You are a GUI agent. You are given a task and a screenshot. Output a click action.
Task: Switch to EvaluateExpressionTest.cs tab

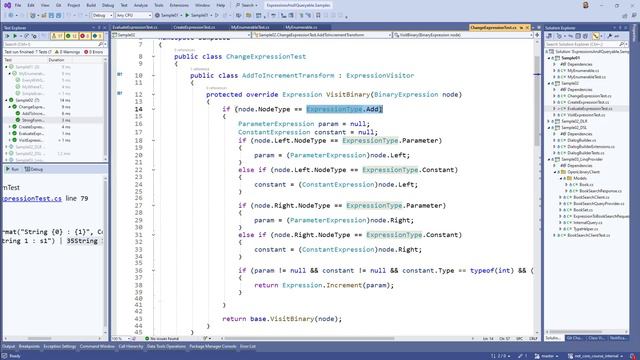(135, 27)
